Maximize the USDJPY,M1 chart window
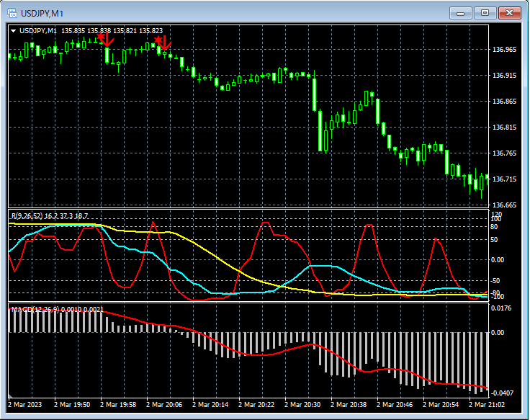The width and height of the screenshot is (530, 420). pyautogui.click(x=485, y=13)
